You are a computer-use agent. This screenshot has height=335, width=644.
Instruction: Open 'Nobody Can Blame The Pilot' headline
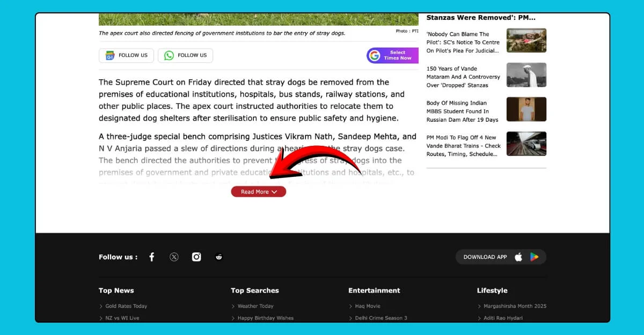pyautogui.click(x=463, y=42)
